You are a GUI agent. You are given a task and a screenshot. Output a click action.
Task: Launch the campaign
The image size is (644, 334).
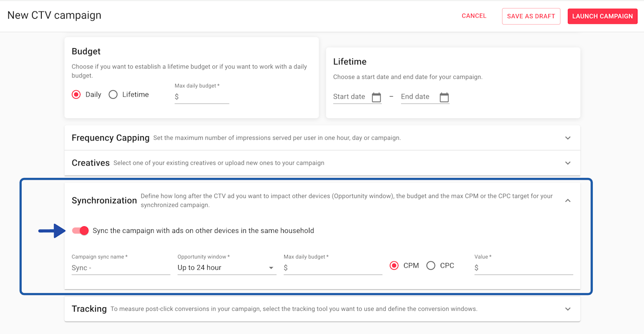point(602,16)
